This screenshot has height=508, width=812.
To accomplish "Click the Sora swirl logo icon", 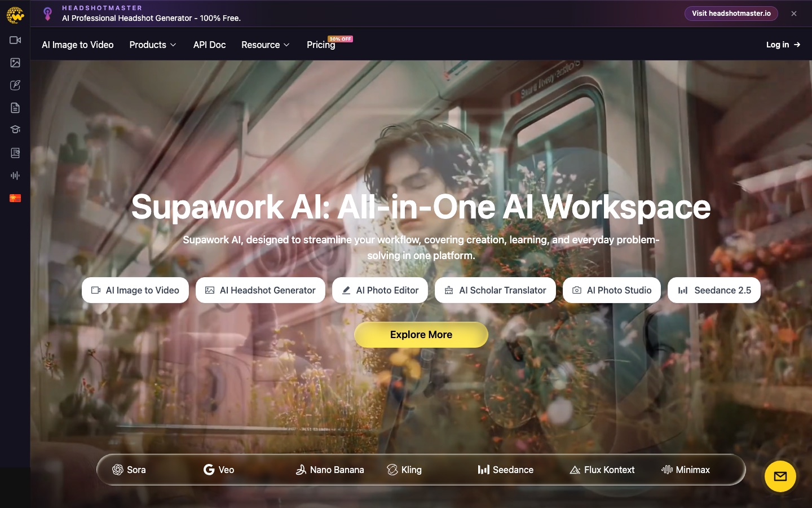I will click(x=117, y=470).
